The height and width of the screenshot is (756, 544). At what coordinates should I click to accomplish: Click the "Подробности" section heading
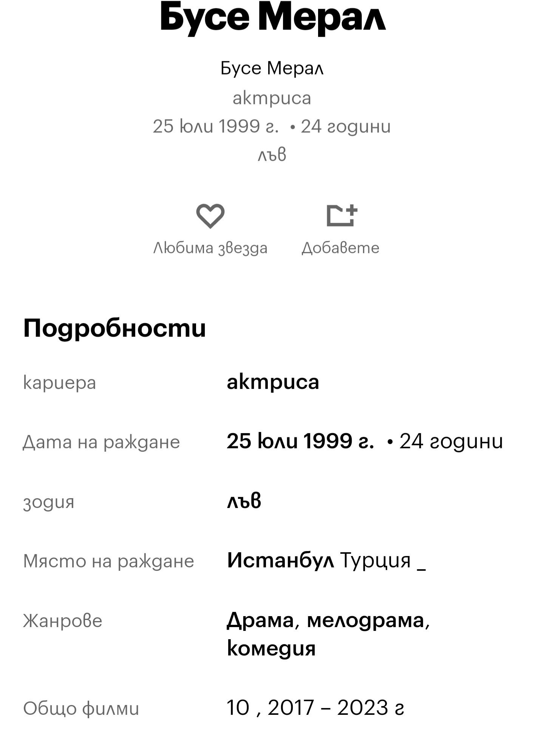click(114, 328)
